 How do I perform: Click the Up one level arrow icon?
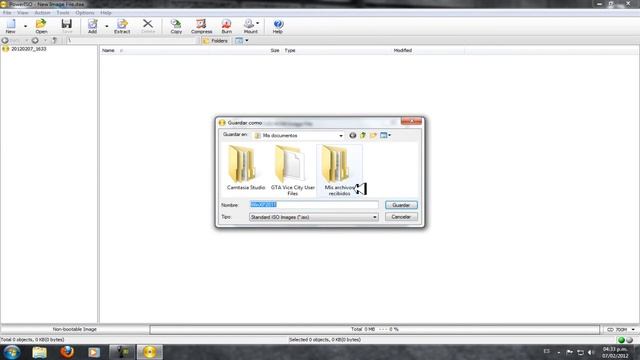point(55,40)
